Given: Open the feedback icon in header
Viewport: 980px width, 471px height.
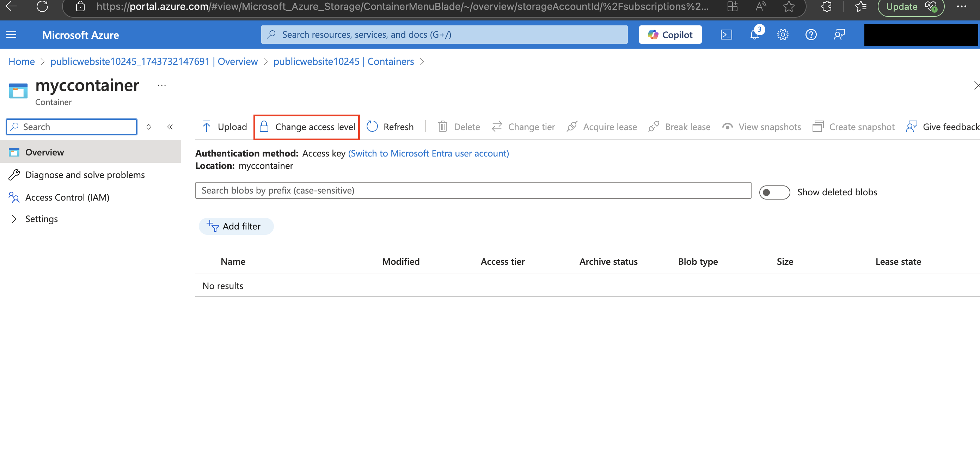Looking at the screenshot, I should pyautogui.click(x=839, y=35).
